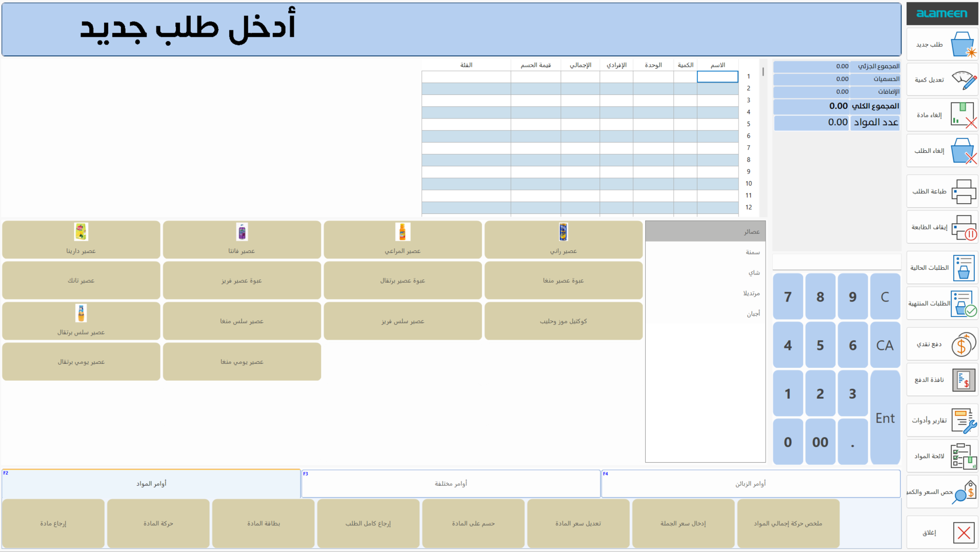View Finished Orders (الطلبات المنتهية)
The height and width of the screenshot is (552, 980).
[x=942, y=304]
